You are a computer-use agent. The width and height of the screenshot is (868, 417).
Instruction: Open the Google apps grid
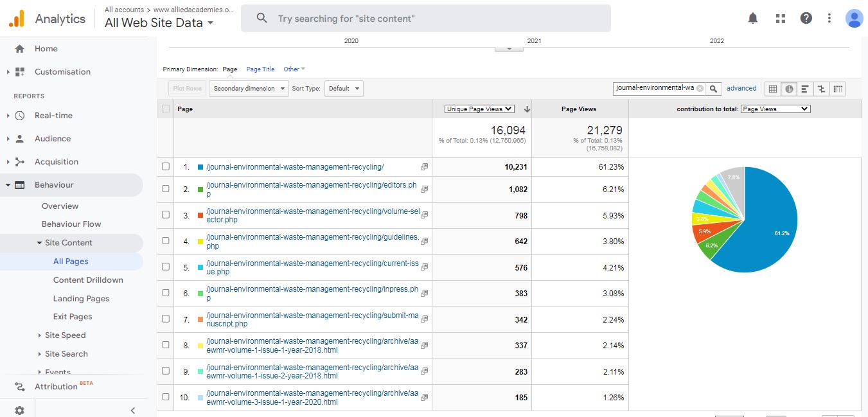coord(781,19)
